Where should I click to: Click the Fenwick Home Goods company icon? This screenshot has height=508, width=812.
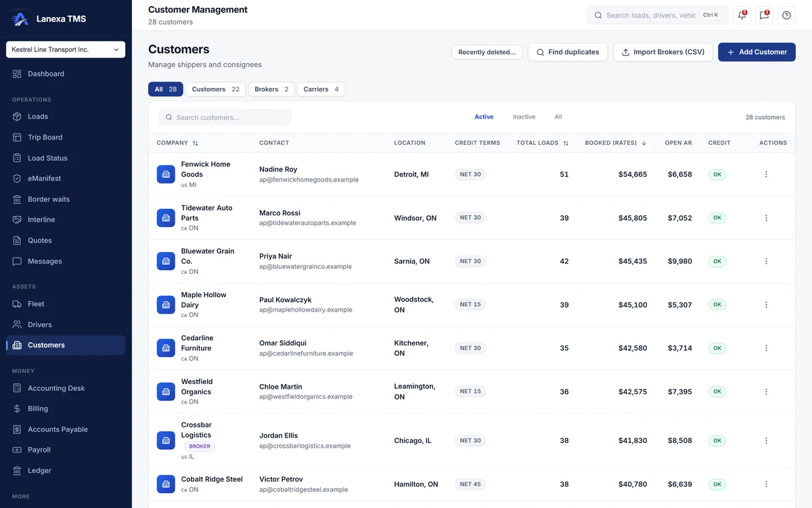pos(166,174)
